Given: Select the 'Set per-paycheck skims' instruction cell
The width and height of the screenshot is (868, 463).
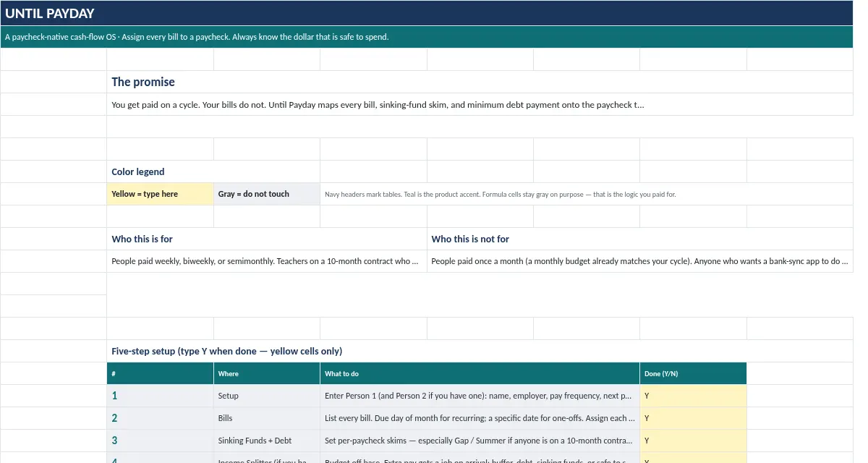Looking at the screenshot, I should (480, 441).
